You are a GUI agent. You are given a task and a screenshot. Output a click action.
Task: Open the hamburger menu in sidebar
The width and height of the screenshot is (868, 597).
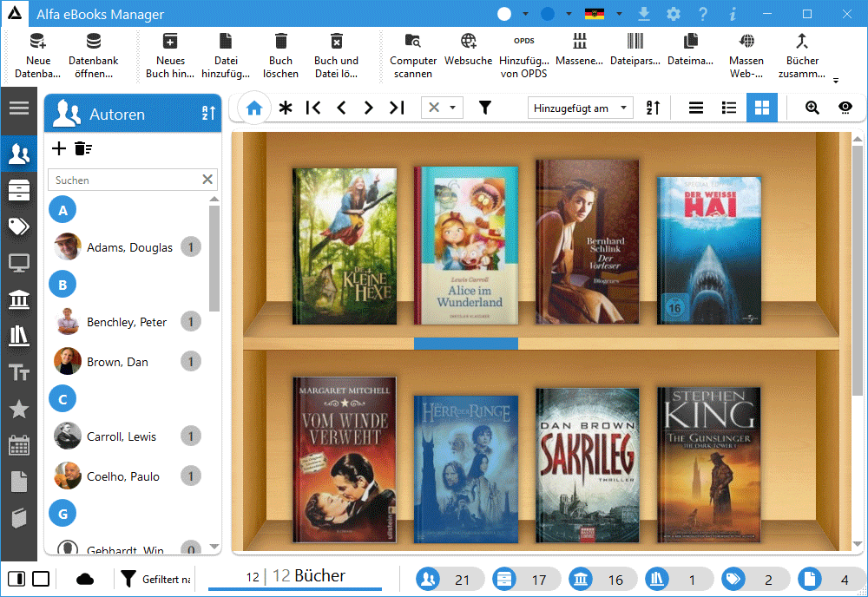18,108
